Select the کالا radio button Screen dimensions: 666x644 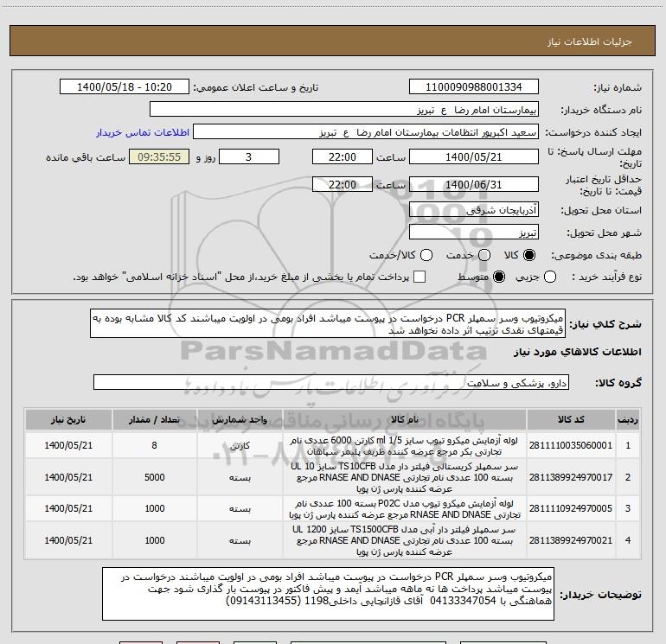tap(529, 255)
